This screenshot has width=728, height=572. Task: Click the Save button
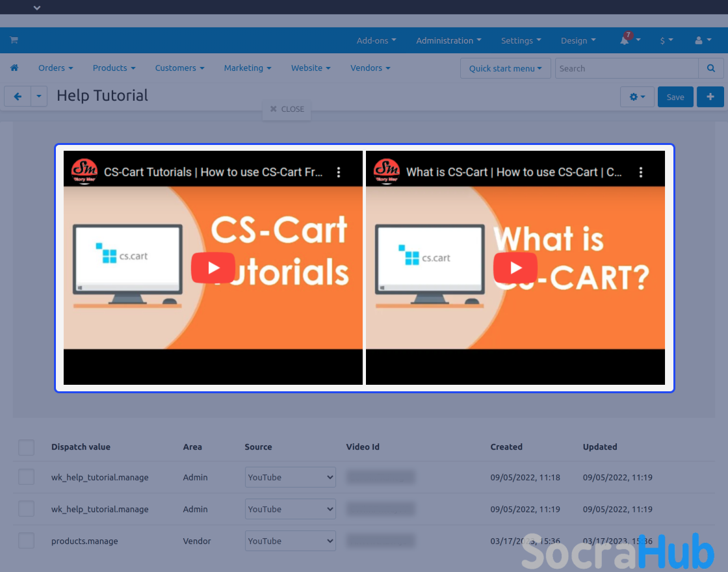click(675, 97)
